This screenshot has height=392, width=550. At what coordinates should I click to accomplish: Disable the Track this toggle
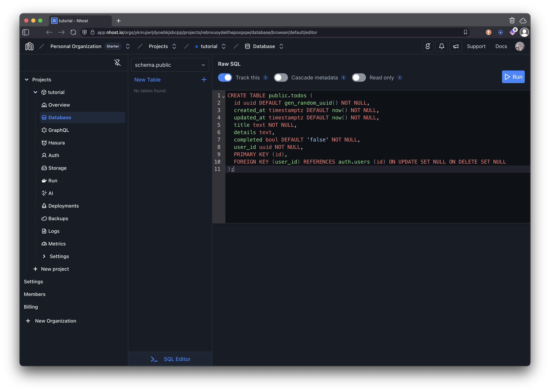point(225,77)
